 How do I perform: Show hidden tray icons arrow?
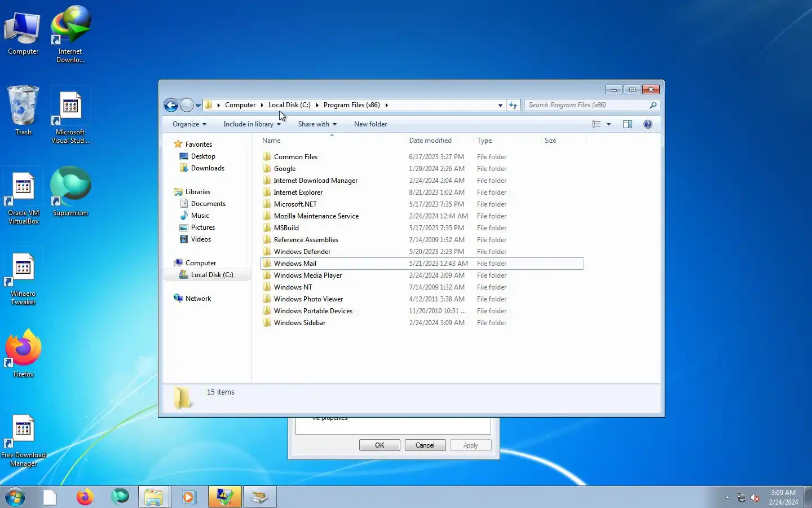[x=727, y=498]
